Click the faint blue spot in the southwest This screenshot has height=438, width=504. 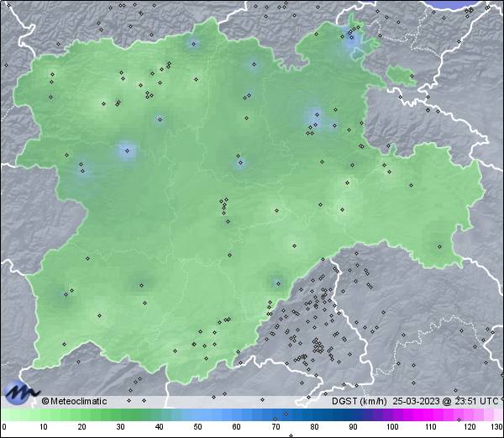(x=66, y=293)
